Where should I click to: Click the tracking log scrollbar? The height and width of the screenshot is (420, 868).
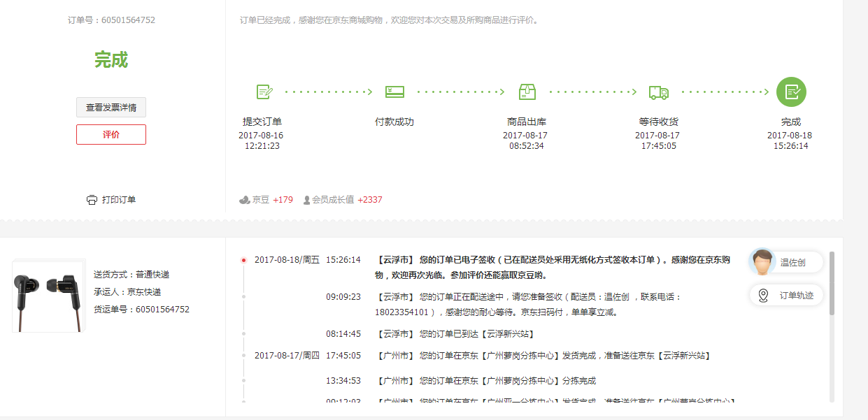[x=832, y=283]
